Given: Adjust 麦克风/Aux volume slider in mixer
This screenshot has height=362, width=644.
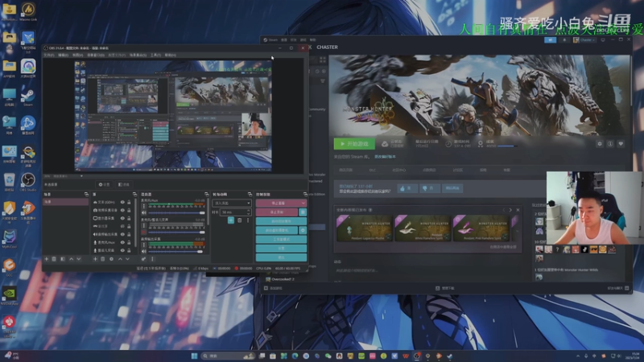Looking at the screenshot, I should click(176, 212).
